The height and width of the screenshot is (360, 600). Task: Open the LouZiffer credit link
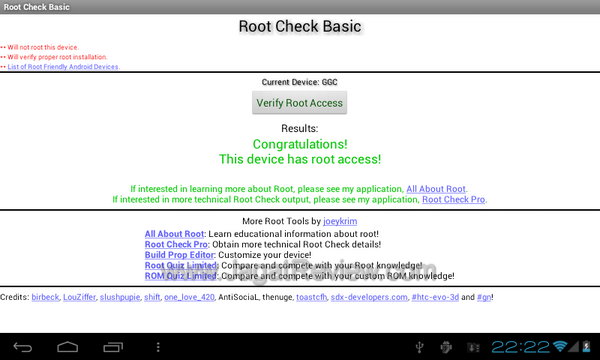click(x=79, y=297)
